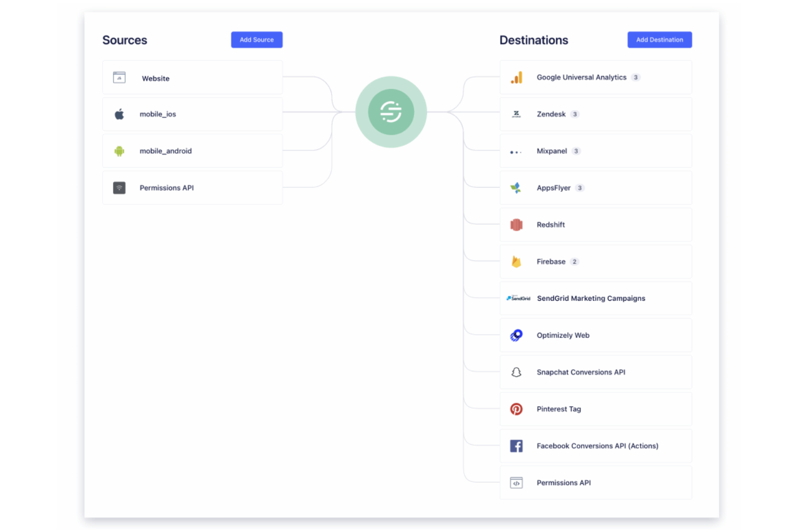Click the Optimizely Web icon
Screen dimensions: 798x532
pos(517,335)
